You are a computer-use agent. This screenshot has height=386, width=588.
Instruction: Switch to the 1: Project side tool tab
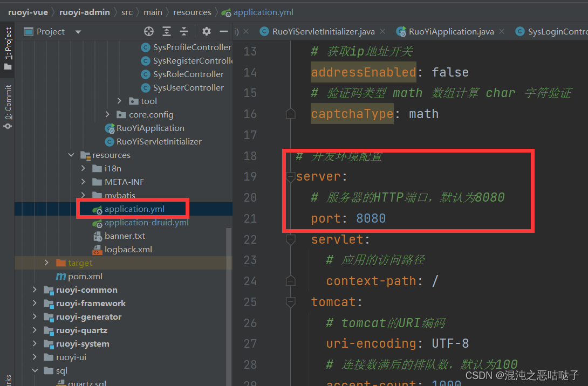click(8, 49)
